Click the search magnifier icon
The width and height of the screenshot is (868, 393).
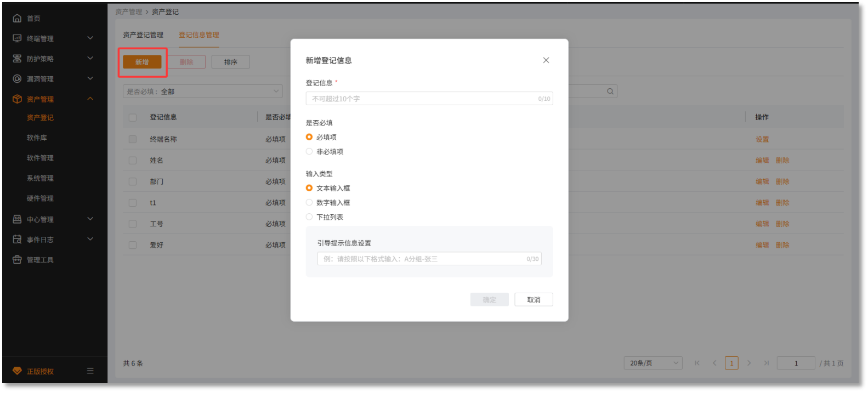pyautogui.click(x=610, y=92)
